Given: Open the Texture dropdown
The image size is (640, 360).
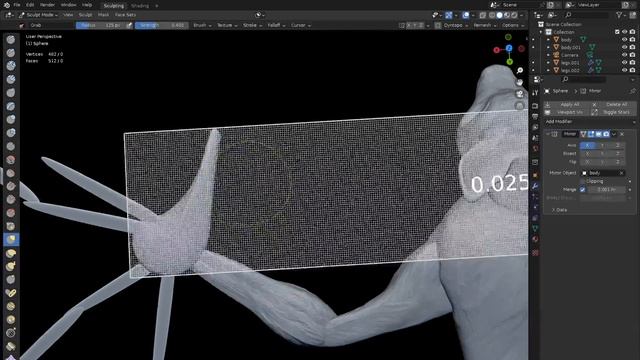Looking at the screenshot, I should coord(227,25).
